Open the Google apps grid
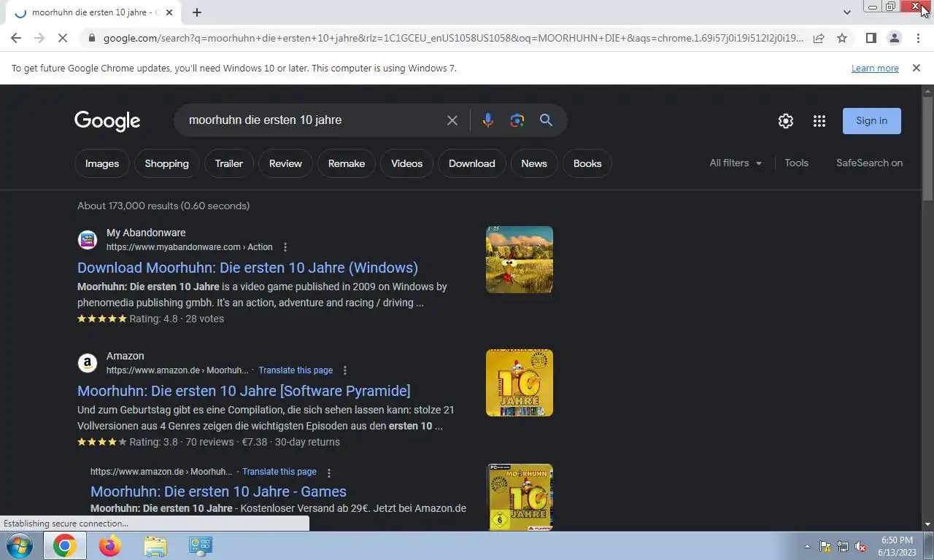The image size is (934, 560). [x=819, y=121]
